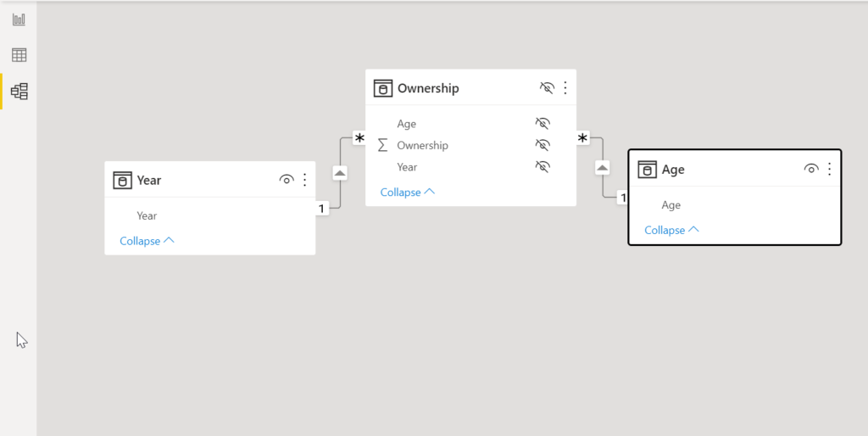This screenshot has height=436, width=868.
Task: Toggle visibility of the Ownership table
Action: [547, 87]
